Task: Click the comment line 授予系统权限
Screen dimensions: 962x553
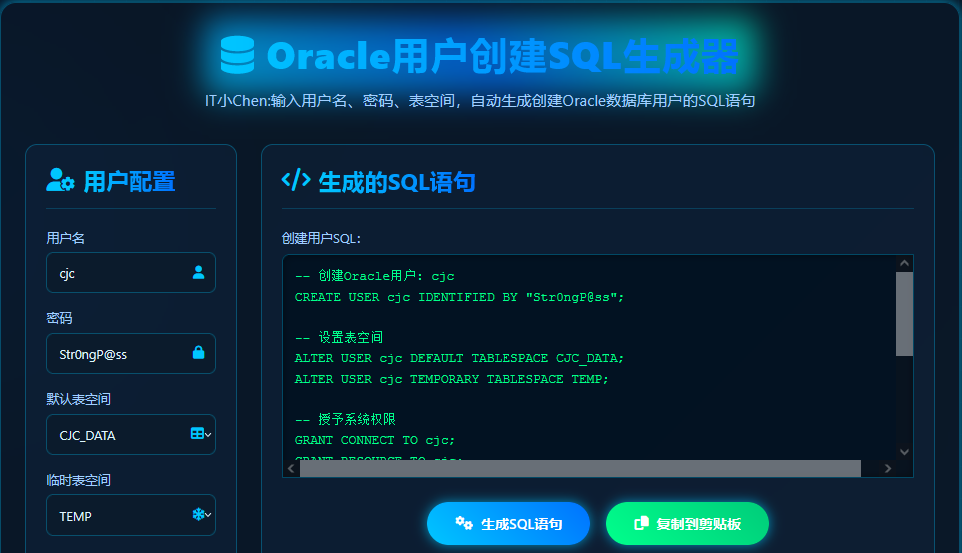Action: tap(345, 419)
